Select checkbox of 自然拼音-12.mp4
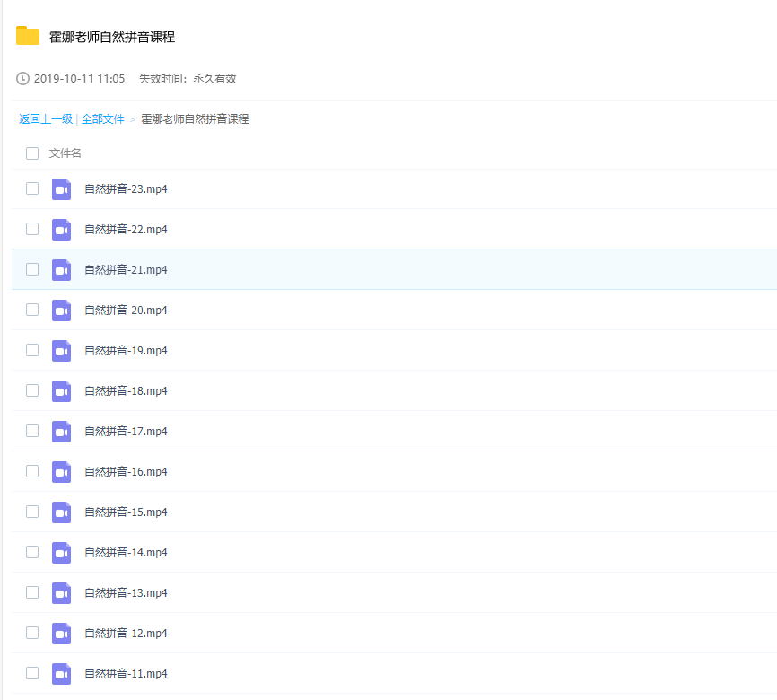Screen dimensions: 777x700 coord(32,633)
